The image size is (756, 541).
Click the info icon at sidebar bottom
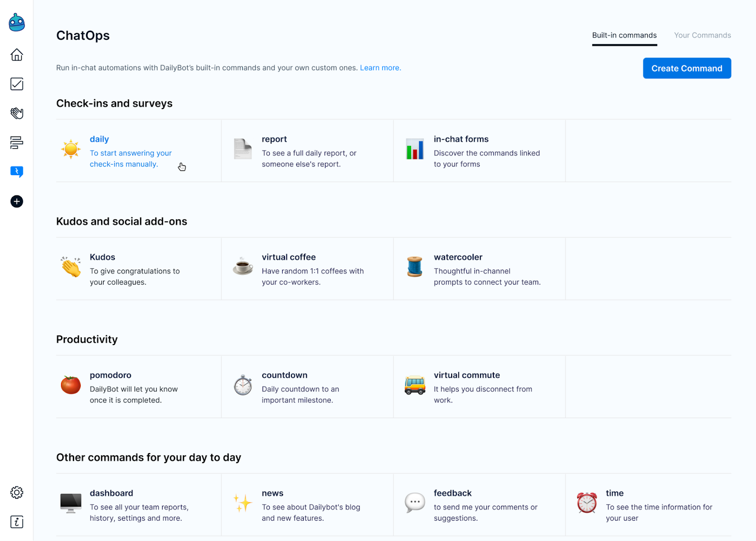tap(17, 522)
